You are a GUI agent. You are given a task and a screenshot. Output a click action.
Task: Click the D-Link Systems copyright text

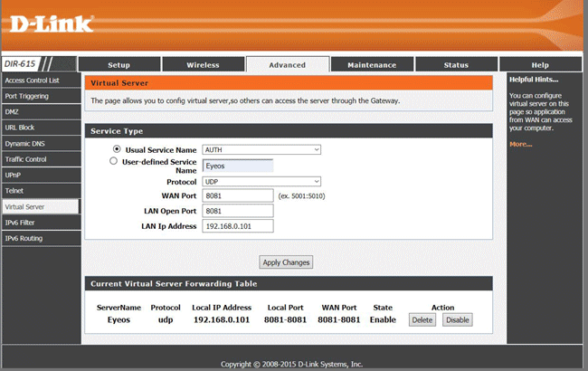pyautogui.click(x=292, y=365)
